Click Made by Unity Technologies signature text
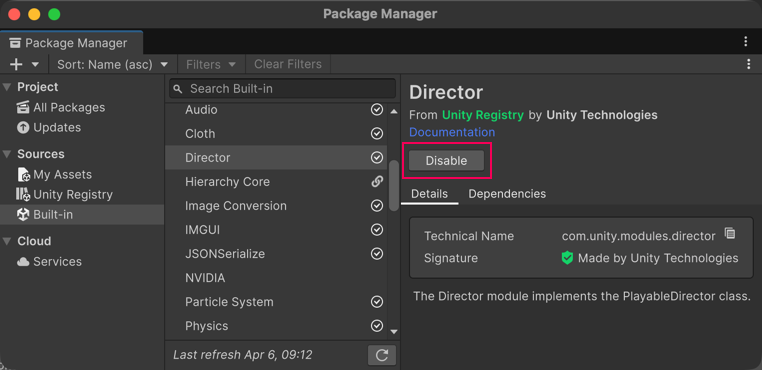 point(658,258)
